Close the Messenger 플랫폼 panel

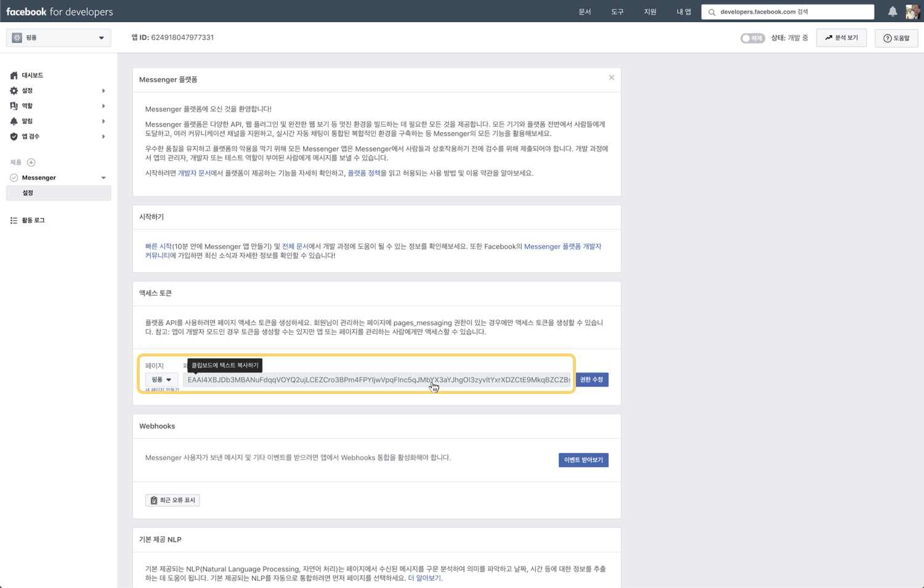[x=612, y=78]
